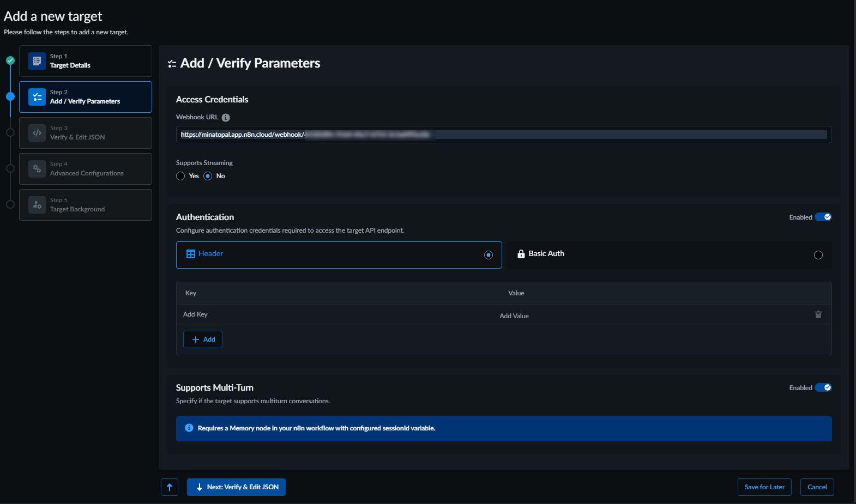Screen dimensions: 856x504
Task: Click the Authentication heading
Action: [205, 217]
